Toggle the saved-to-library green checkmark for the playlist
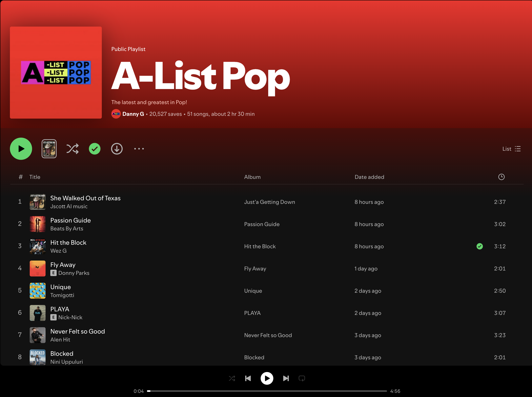This screenshot has height=397, width=532. coord(94,149)
